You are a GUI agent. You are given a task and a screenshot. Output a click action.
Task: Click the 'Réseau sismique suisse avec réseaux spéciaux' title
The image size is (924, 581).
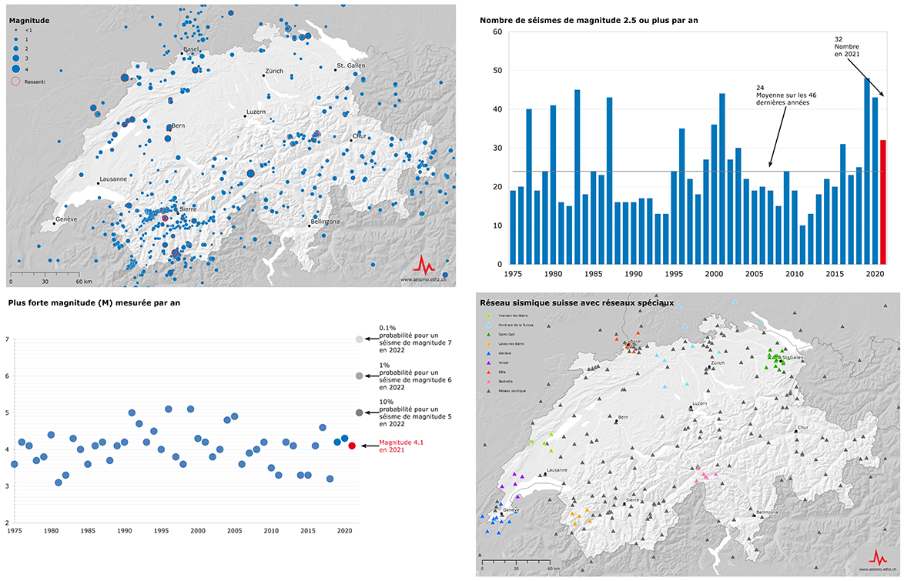[x=577, y=303]
